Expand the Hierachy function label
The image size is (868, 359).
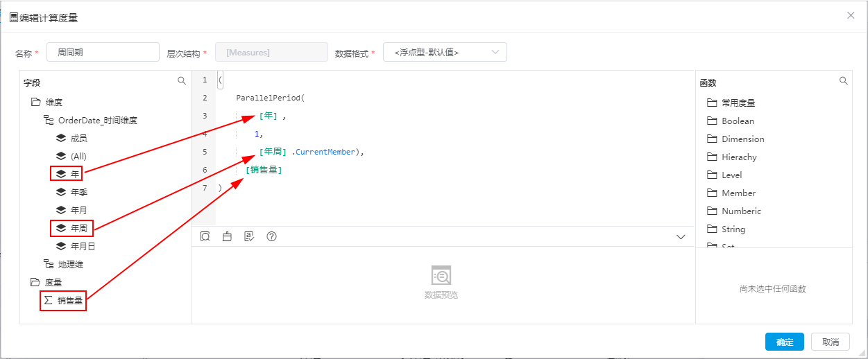[x=739, y=157]
